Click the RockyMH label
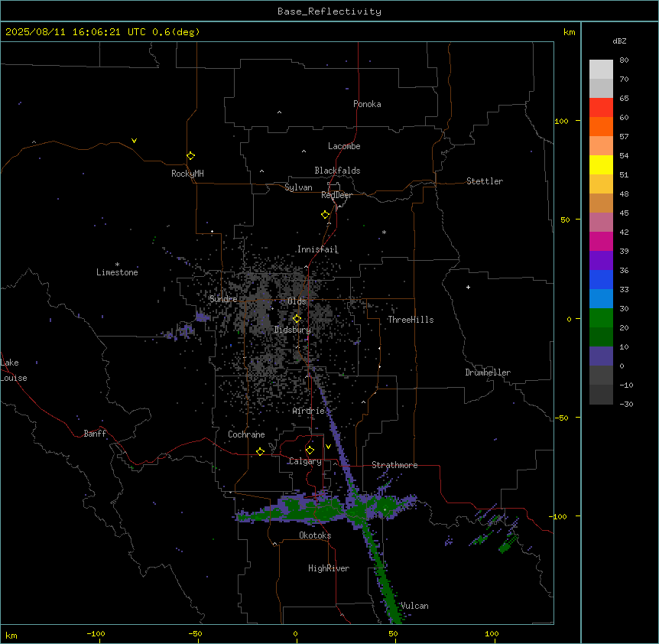Viewport: 659px width, 644px height. pos(187,174)
